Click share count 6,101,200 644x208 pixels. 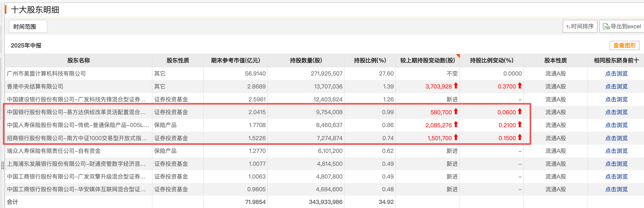tap(330, 151)
